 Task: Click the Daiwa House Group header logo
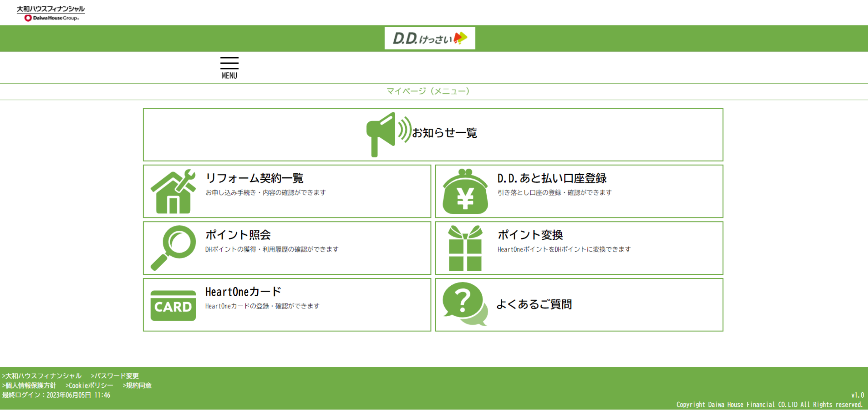click(x=51, y=13)
